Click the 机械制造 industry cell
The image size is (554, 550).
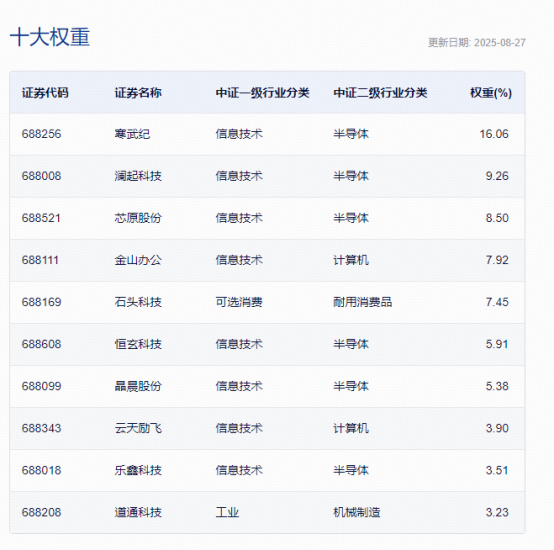357,512
